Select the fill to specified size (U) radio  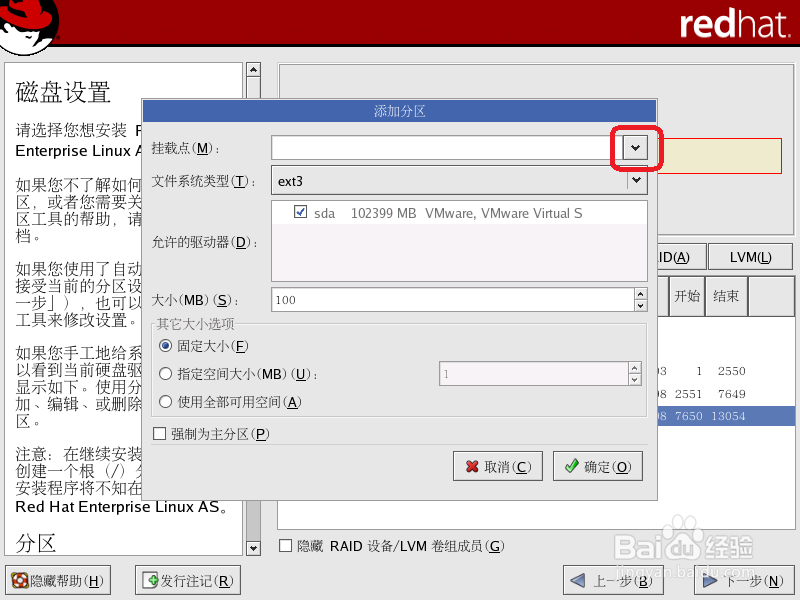click(165, 374)
